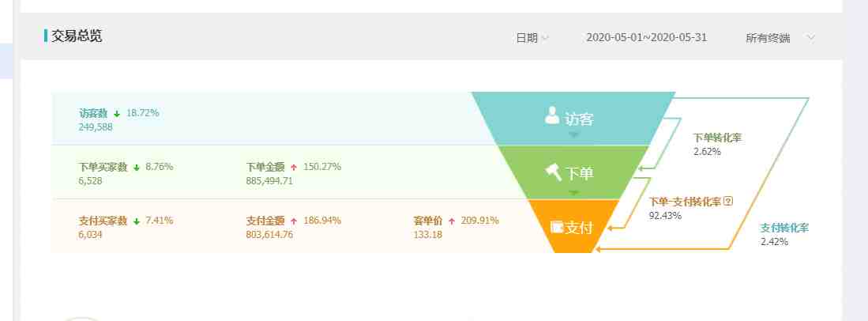Select the 客单价 metric label
Image resolution: width=868 pixels, height=321 pixels.
tap(427, 221)
